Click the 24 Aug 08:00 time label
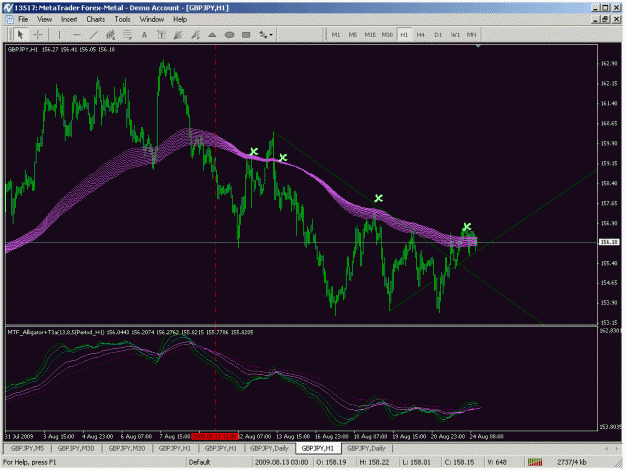Image resolution: width=625 pixels, height=470 pixels. pos(487,437)
